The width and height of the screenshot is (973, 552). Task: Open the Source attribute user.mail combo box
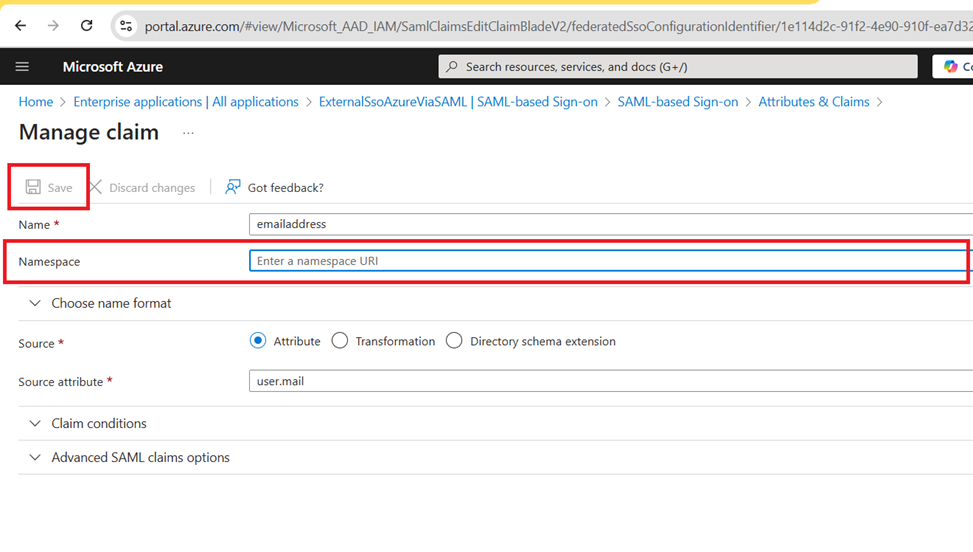tap(611, 381)
